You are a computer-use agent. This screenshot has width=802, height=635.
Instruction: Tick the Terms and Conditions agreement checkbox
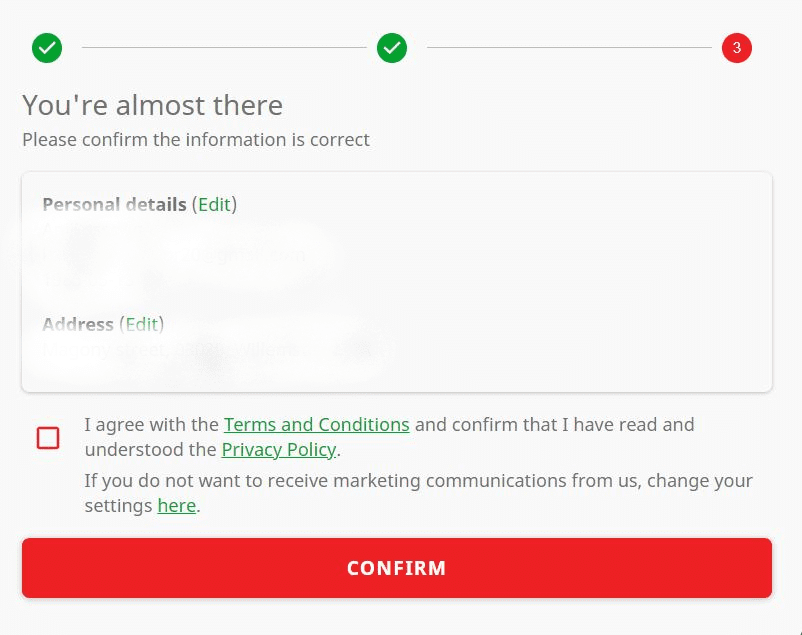point(48,438)
